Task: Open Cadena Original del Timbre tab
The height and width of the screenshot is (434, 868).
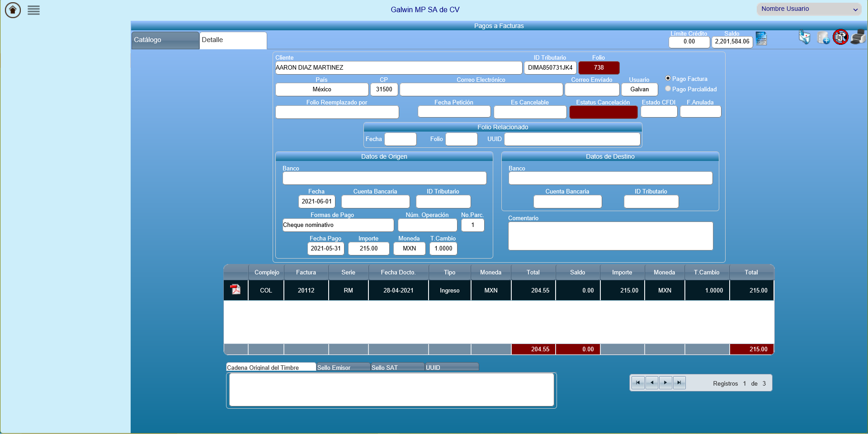Action: tap(271, 367)
